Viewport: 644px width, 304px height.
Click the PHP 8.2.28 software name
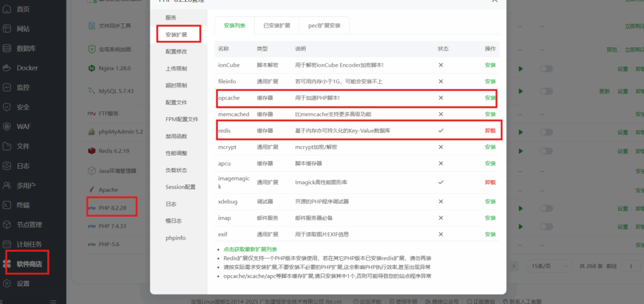click(x=112, y=208)
